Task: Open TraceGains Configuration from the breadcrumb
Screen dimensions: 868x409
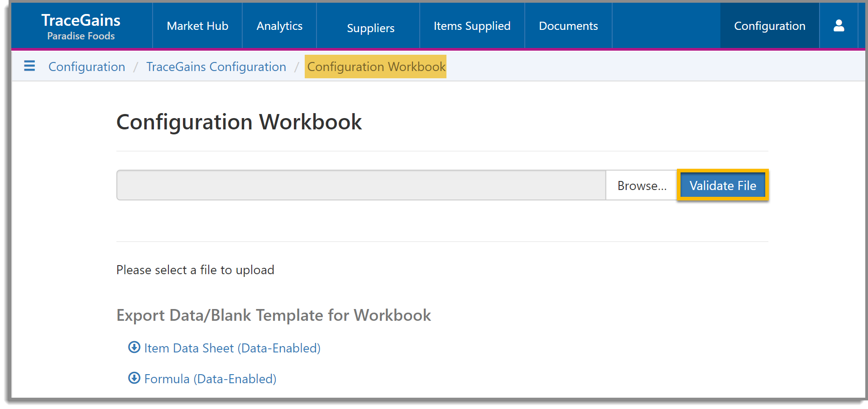Action: pyautogui.click(x=216, y=67)
